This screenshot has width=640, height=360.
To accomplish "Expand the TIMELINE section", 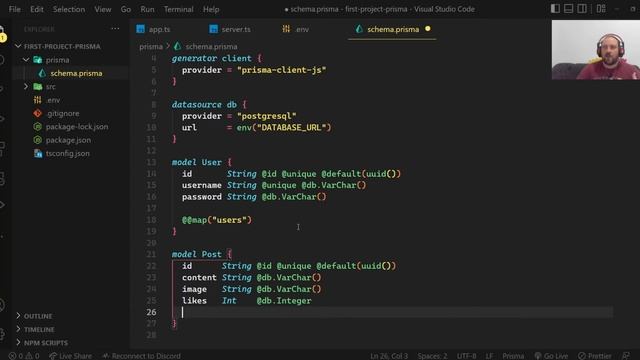I will [x=39, y=329].
